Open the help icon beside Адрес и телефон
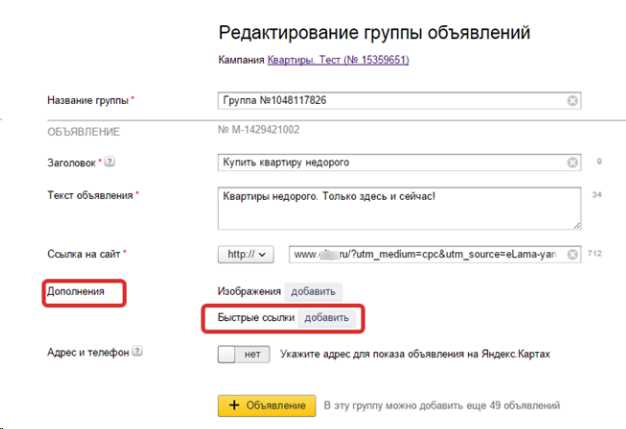This screenshot has height=429, width=626. tap(136, 353)
